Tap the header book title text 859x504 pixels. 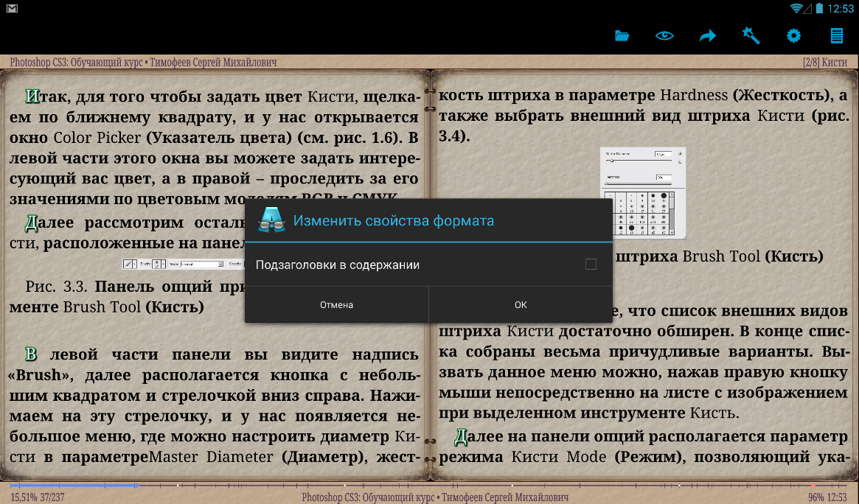pos(143,63)
